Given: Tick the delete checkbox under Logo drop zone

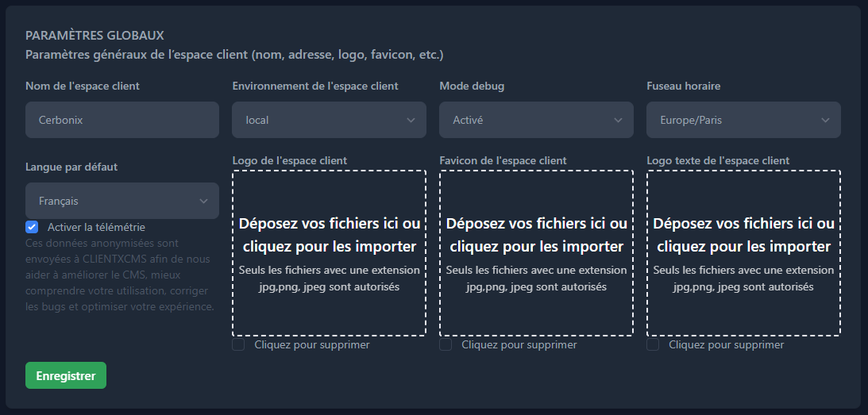Looking at the screenshot, I should tap(239, 345).
